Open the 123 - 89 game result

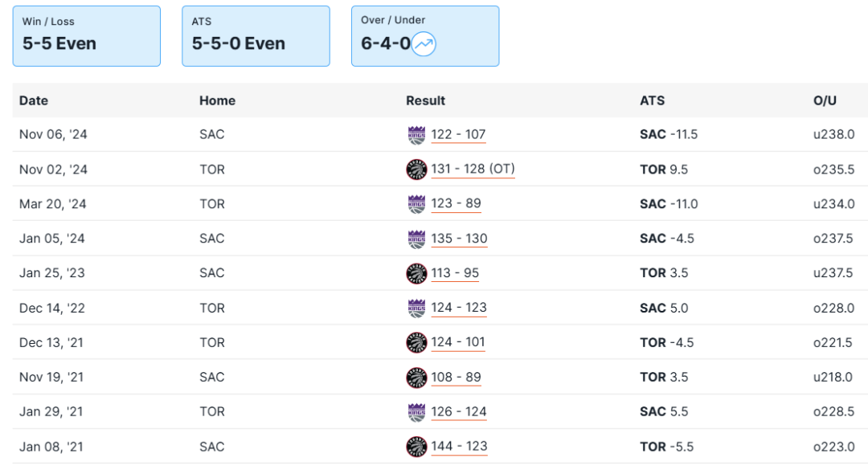pos(455,204)
